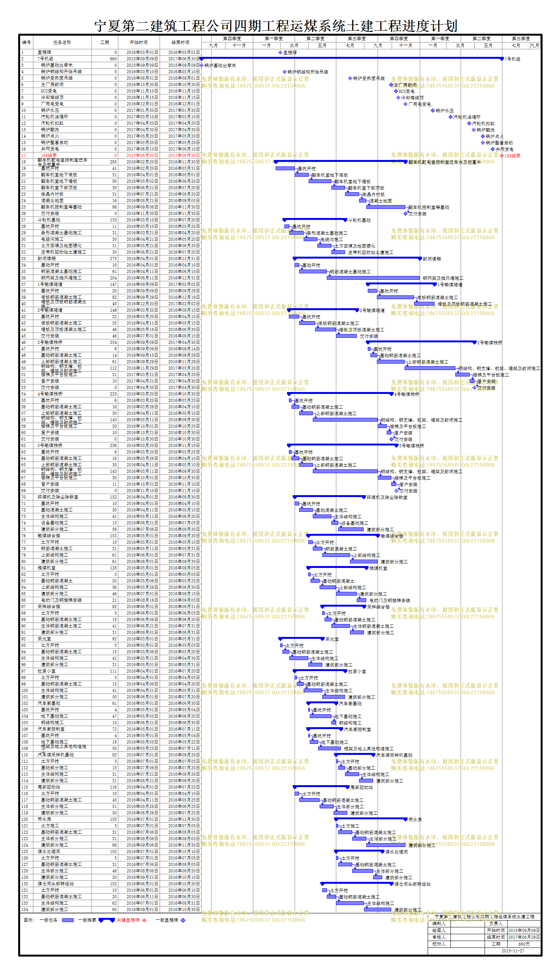The image size is (560, 974).
Task: Click the 工期 column header
Action: pyautogui.click(x=105, y=42)
